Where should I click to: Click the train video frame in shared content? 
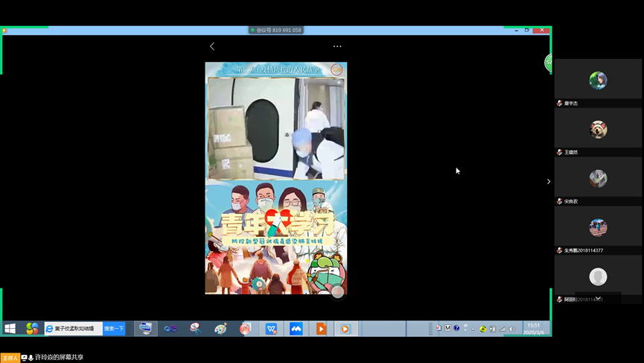point(276,128)
